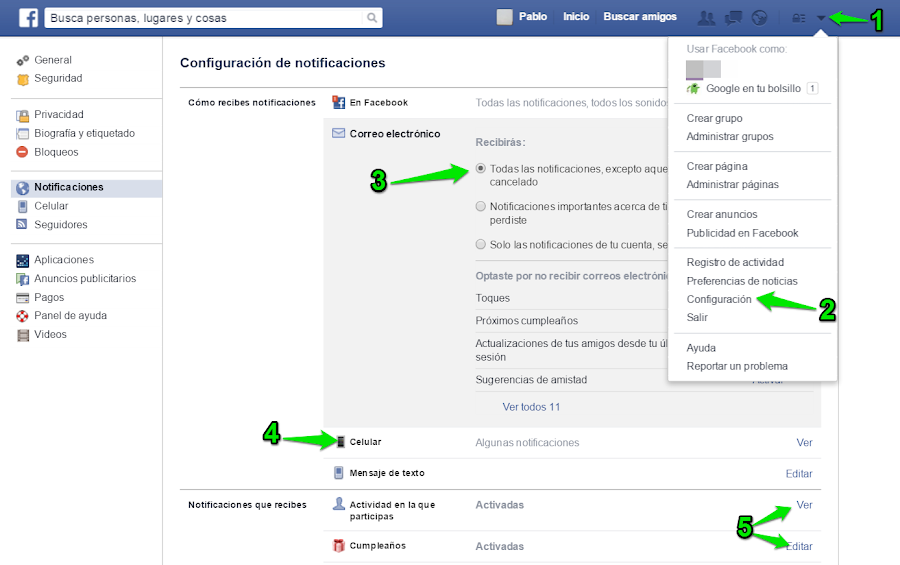Click Reportar un problema menu item
The image size is (900, 565).
click(x=737, y=366)
